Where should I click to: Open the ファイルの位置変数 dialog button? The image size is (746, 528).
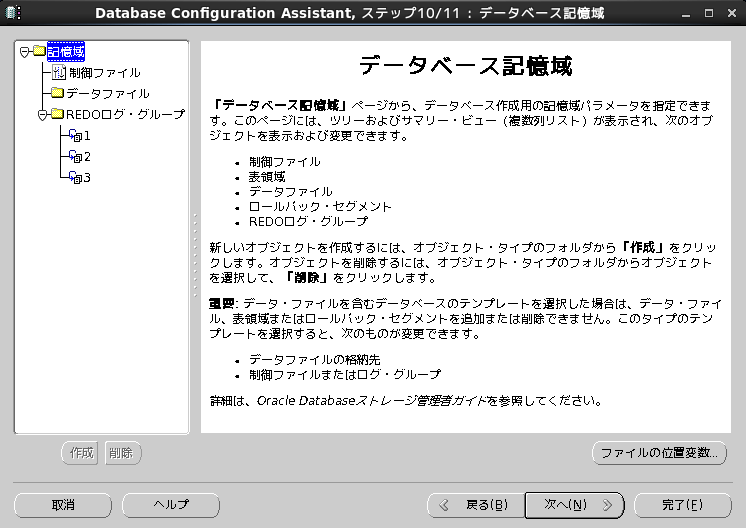pyautogui.click(x=658, y=453)
